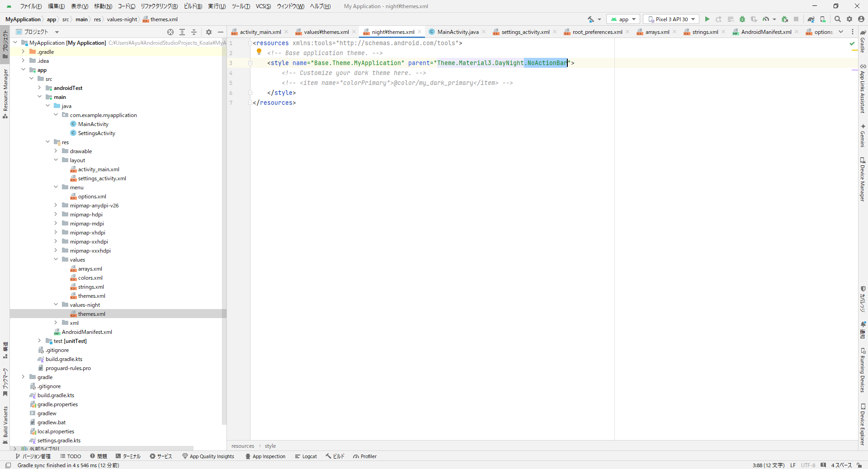
Task: Click the yellow lightbulb intention icon
Action: 259,52
